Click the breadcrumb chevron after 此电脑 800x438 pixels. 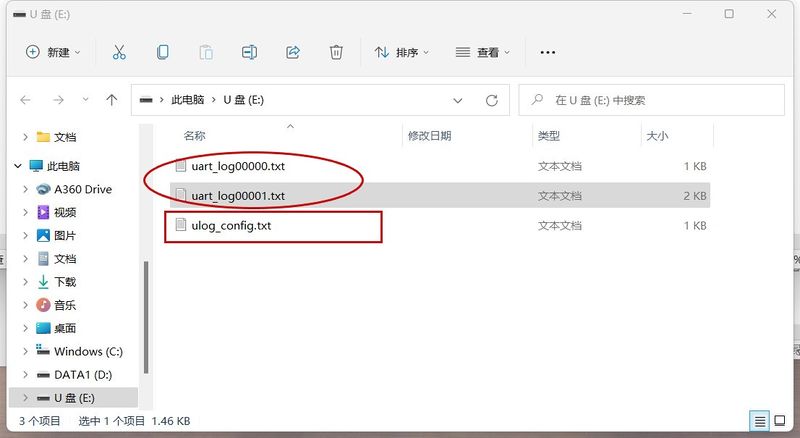pyautogui.click(x=214, y=100)
